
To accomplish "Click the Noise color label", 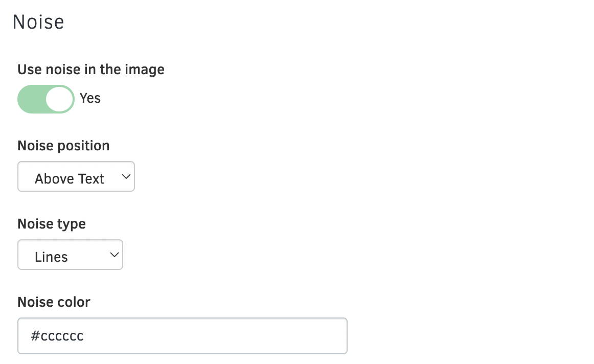I will [54, 302].
